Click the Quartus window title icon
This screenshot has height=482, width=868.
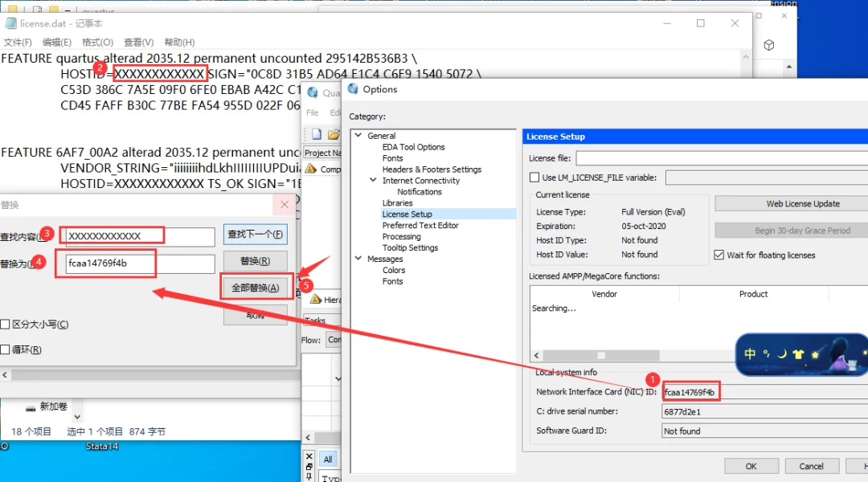[x=313, y=92]
